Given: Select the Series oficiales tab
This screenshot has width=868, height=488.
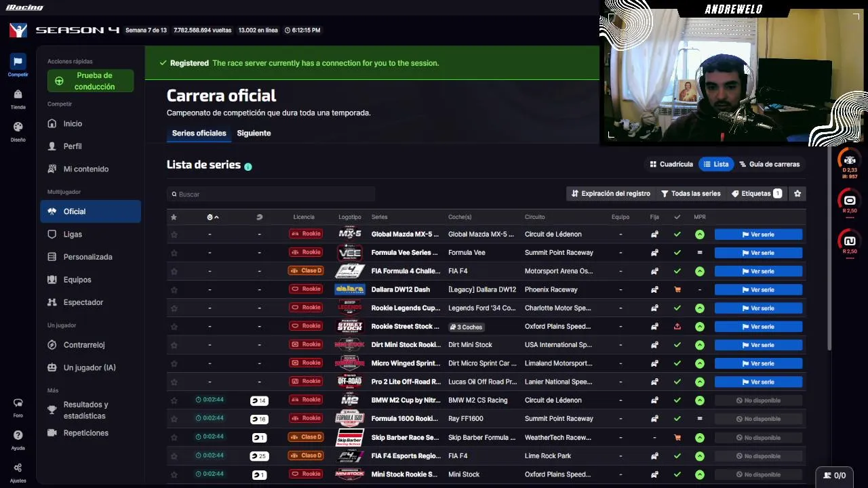Looking at the screenshot, I should coord(199,134).
